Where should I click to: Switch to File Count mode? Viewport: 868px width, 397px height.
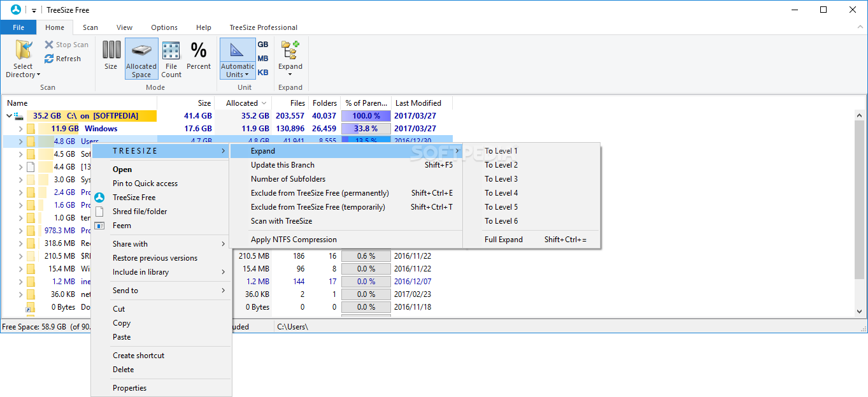click(171, 59)
